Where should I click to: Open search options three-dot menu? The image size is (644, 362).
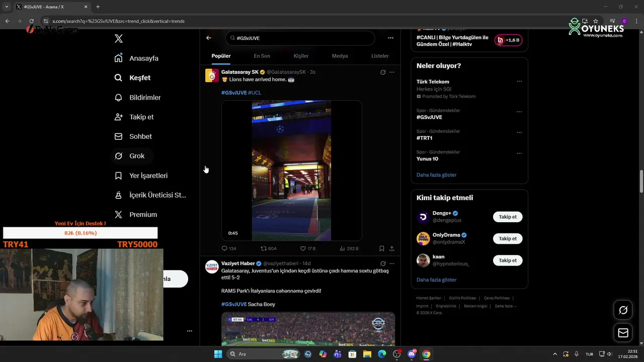(x=390, y=38)
